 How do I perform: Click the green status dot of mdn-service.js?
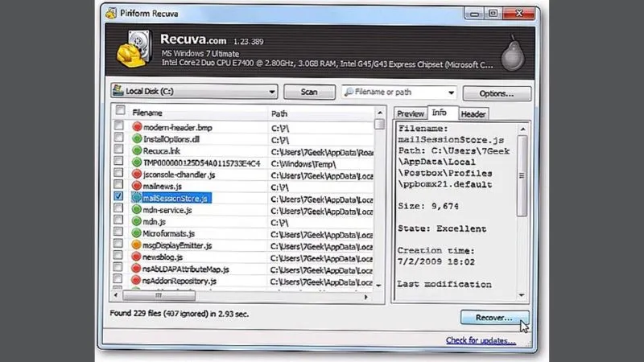[136, 210]
